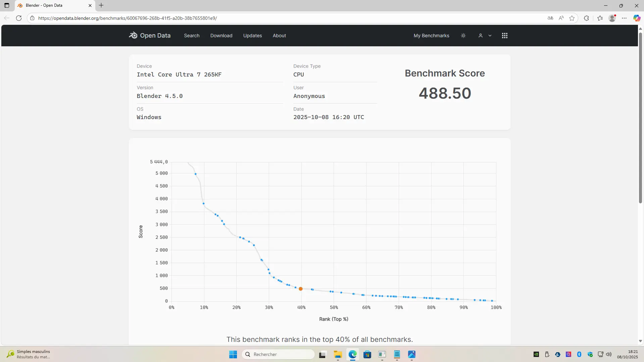Open the browser profile menu
644x362 pixels.
pos(612,18)
